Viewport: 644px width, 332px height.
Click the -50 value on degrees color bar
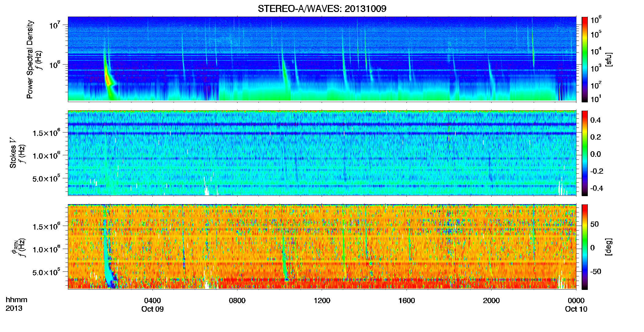click(596, 271)
